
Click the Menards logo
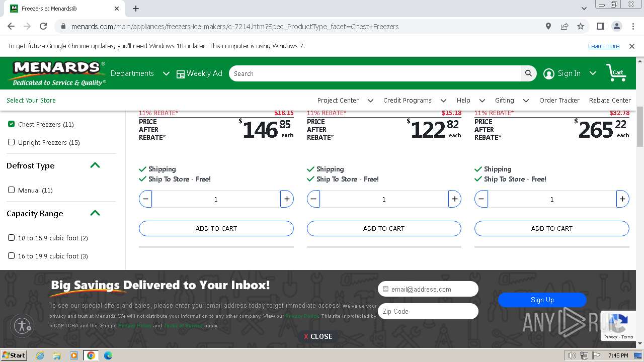57,73
